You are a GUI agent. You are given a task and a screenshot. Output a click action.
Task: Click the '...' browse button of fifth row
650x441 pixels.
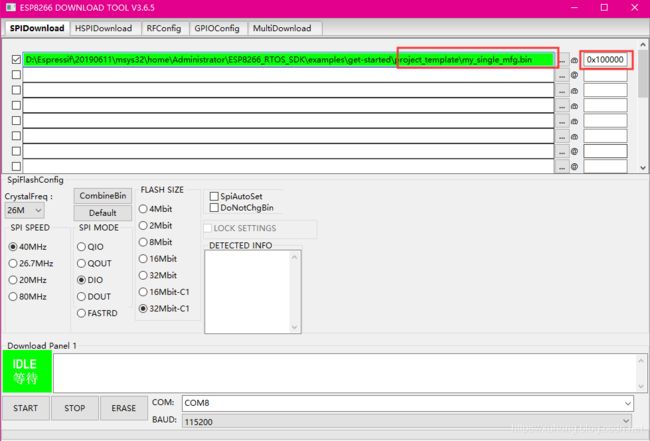562,122
